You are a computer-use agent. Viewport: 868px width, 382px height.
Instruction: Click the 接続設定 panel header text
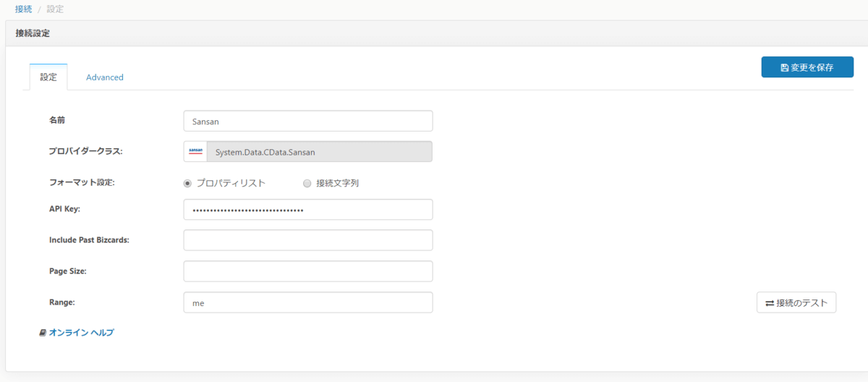click(x=33, y=33)
